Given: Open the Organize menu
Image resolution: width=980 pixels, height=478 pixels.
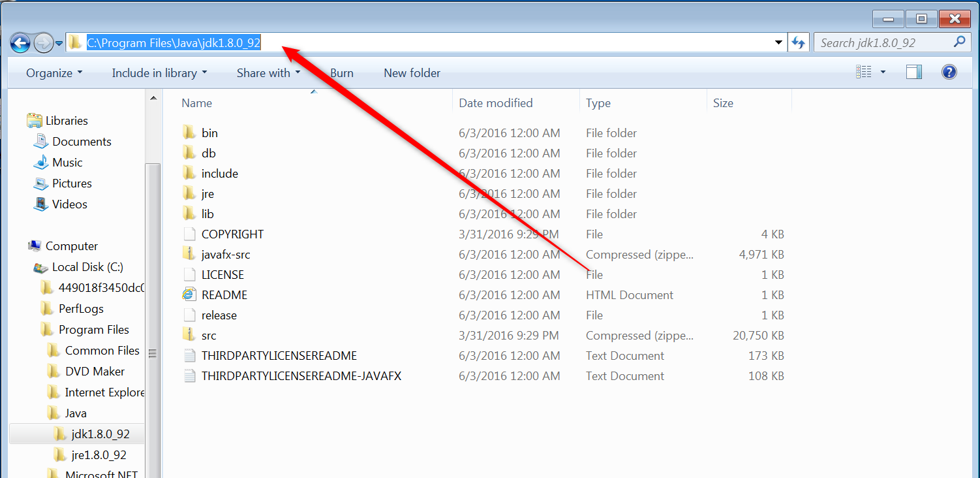Looking at the screenshot, I should point(54,73).
